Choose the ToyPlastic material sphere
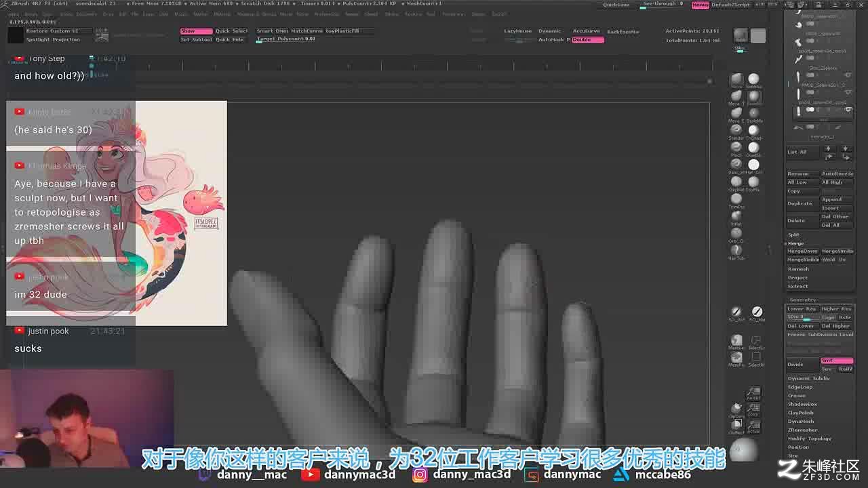Viewport: 868px width, 488px height. tap(753, 183)
